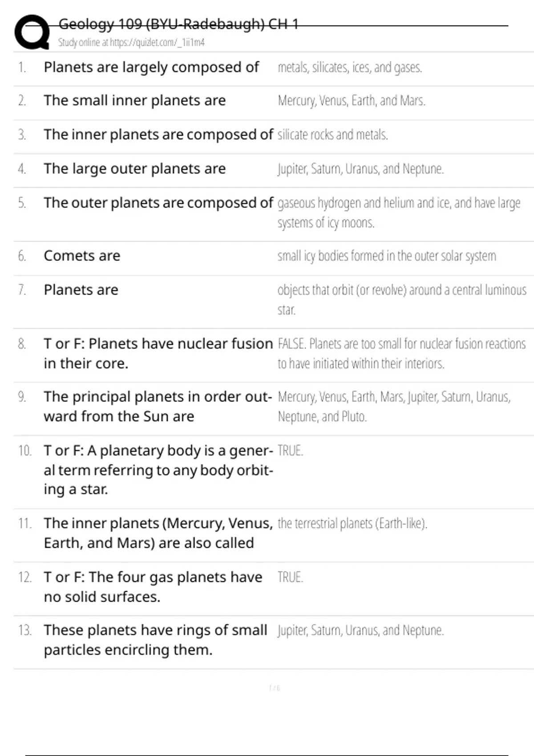Select term 'The large outer planets are'
This screenshot has height=756, width=534.
134,169
